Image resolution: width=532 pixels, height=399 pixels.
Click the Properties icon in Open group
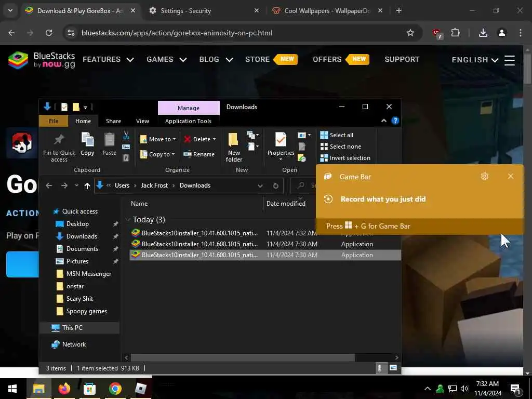[x=281, y=146]
